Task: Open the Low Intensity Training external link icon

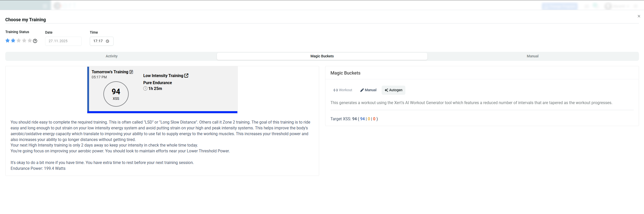Action: [x=186, y=76]
